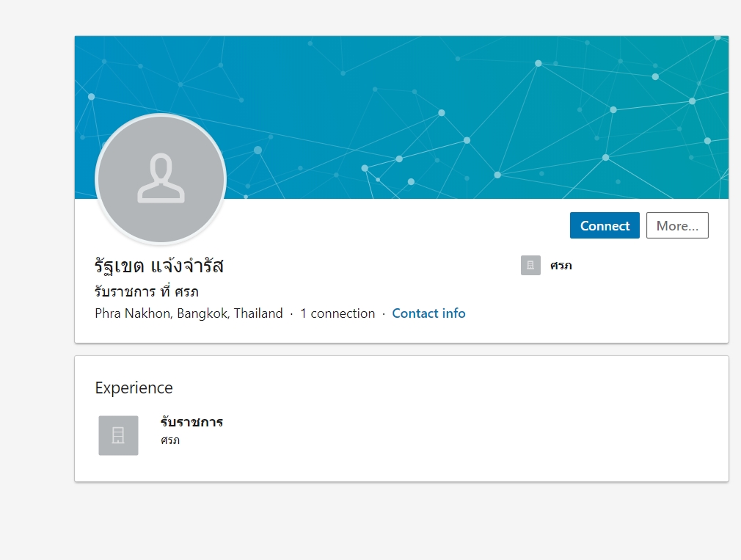The image size is (741, 560).
Task: Open the More... options dropdown
Action: point(676,226)
